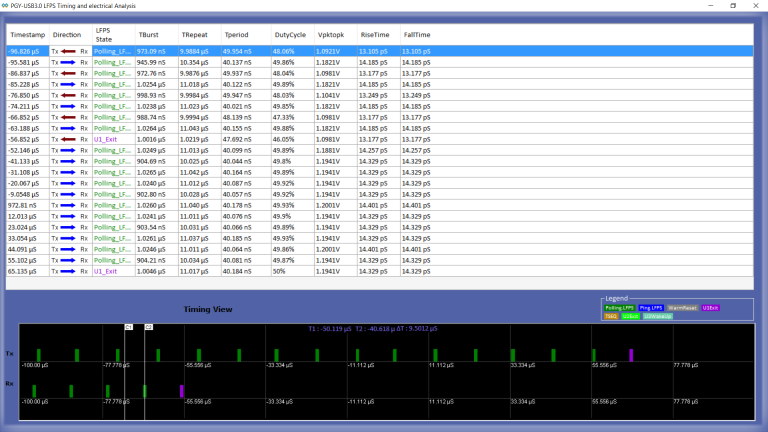The image size is (768, 432).
Task: Select the orange TSEQ legend swatch
Action: 611,316
